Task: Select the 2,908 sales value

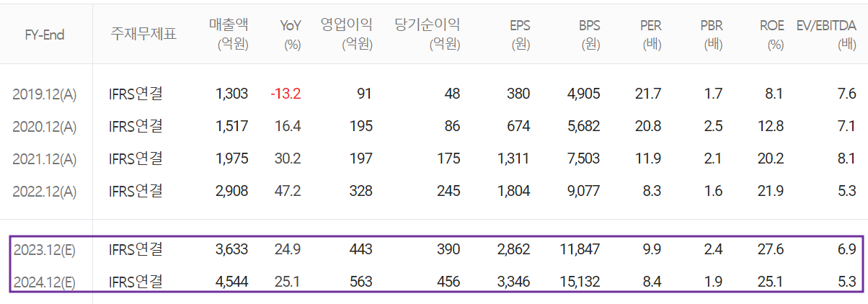Action: [x=232, y=192]
